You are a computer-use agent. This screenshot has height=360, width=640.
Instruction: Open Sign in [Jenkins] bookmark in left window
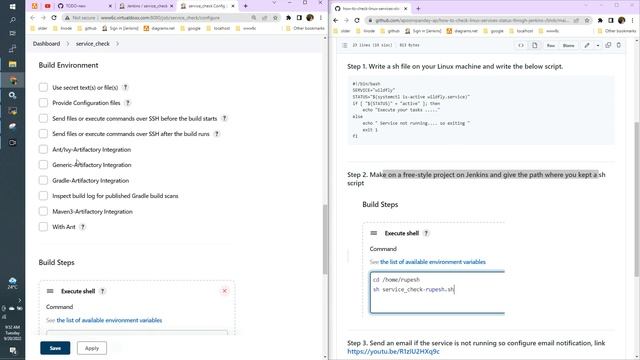(120, 28)
